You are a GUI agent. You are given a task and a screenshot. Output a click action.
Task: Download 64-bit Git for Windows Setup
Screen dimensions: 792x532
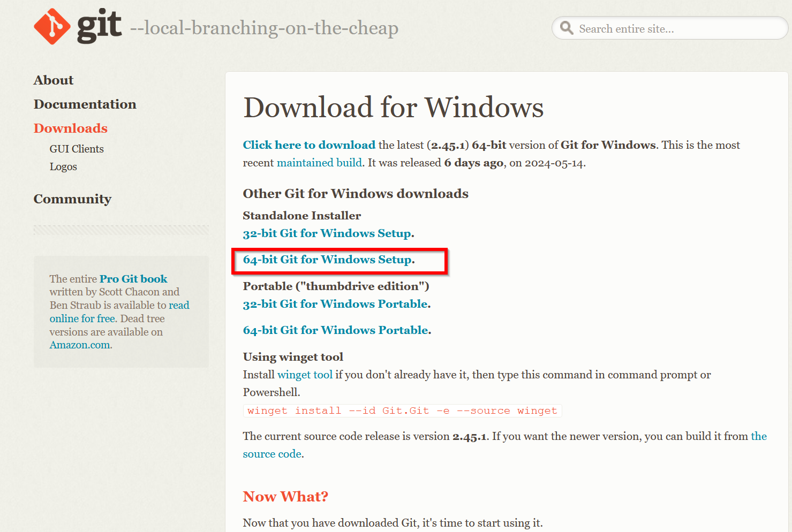(328, 260)
